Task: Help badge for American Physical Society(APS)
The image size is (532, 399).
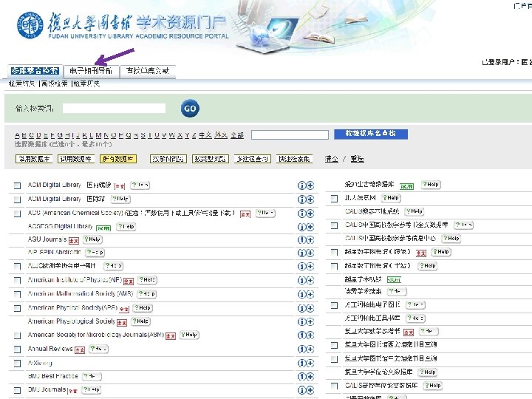Action: tap(143, 307)
